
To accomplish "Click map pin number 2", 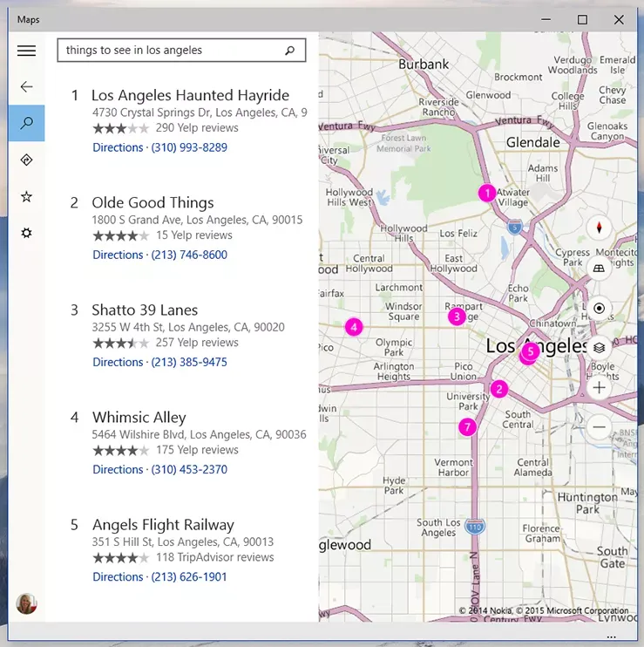I will [x=498, y=389].
